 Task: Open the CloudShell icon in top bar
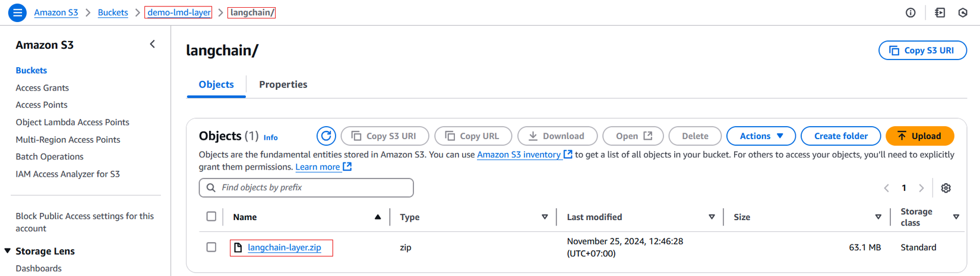(x=940, y=12)
